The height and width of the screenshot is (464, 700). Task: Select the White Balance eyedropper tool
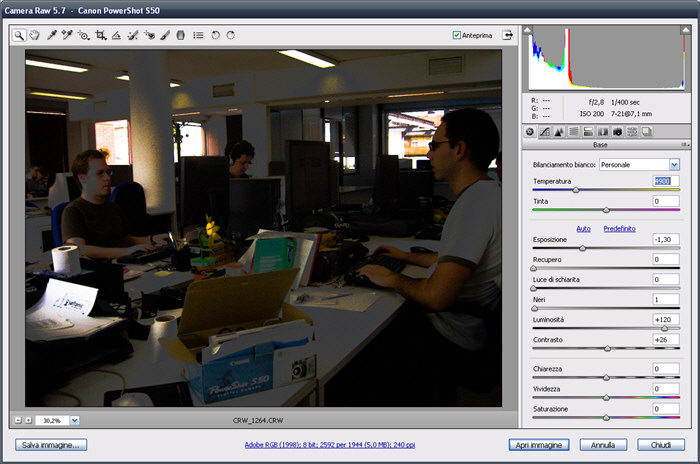click(x=52, y=35)
